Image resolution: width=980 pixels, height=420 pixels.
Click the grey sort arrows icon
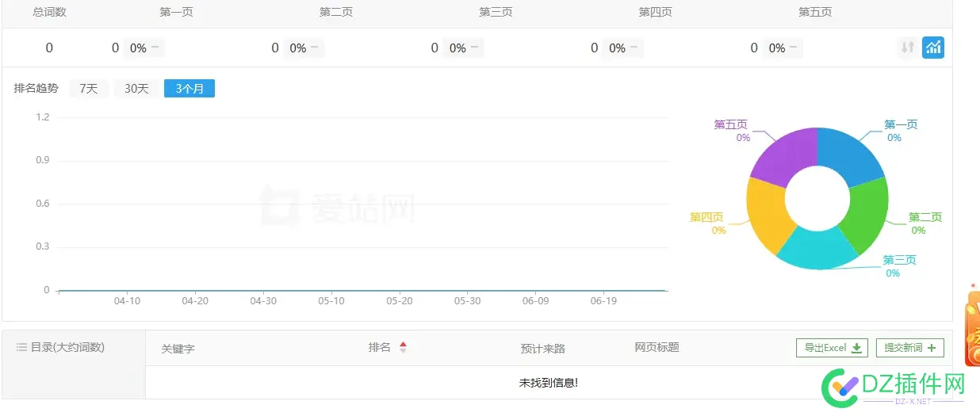908,48
